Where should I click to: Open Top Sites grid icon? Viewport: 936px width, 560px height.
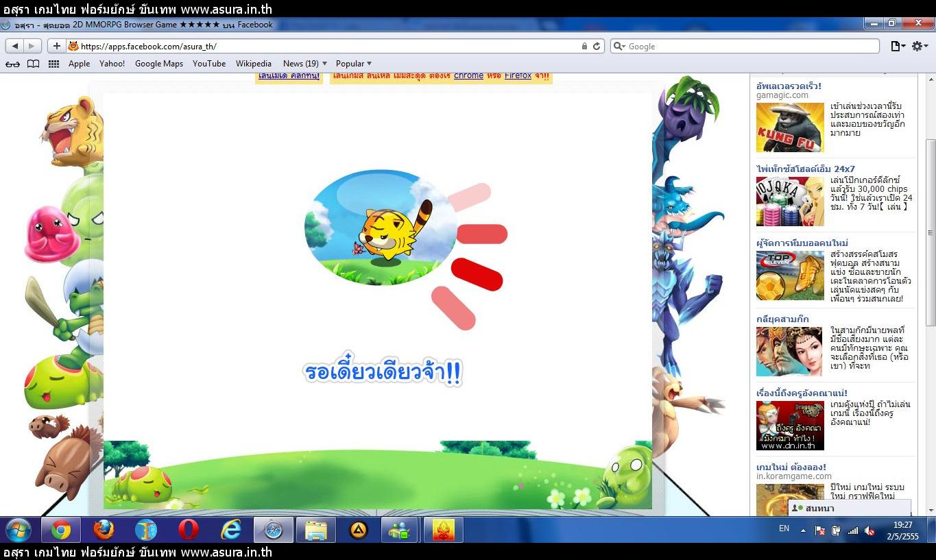pos(53,64)
